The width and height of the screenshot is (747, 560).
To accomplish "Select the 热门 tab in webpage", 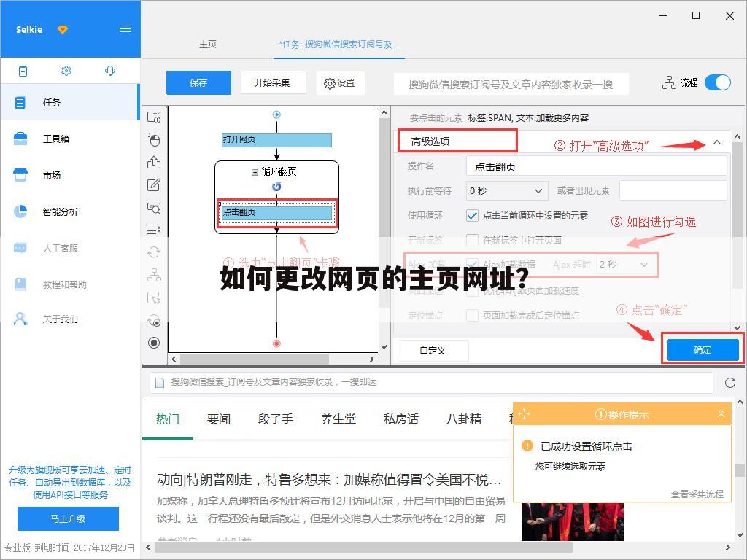I will pyautogui.click(x=168, y=419).
